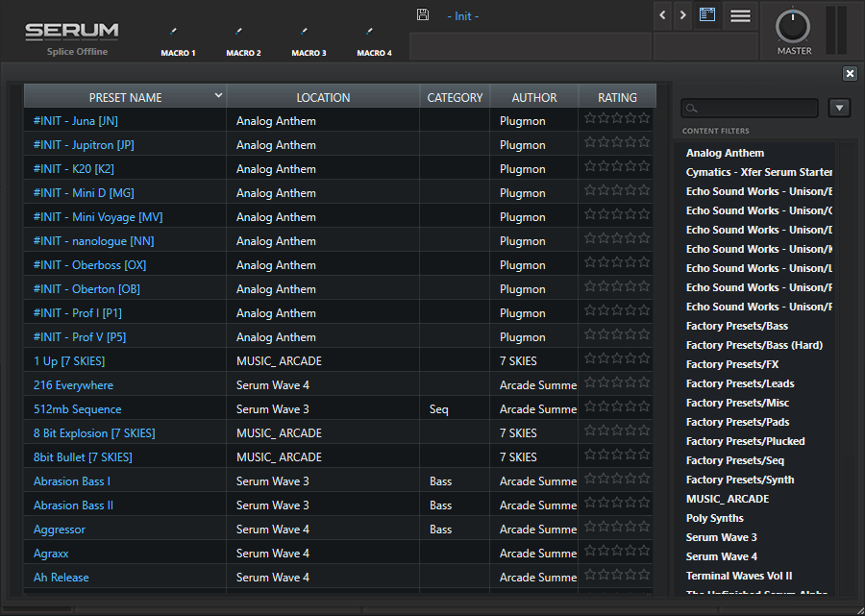Select Factory Presets/Misc filter
The height and width of the screenshot is (616, 865).
tap(737, 403)
